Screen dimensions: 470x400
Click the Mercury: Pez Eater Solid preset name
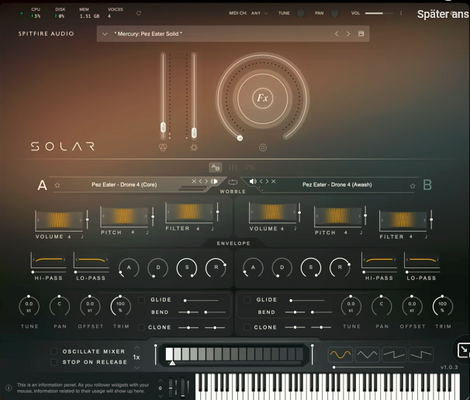click(x=148, y=34)
